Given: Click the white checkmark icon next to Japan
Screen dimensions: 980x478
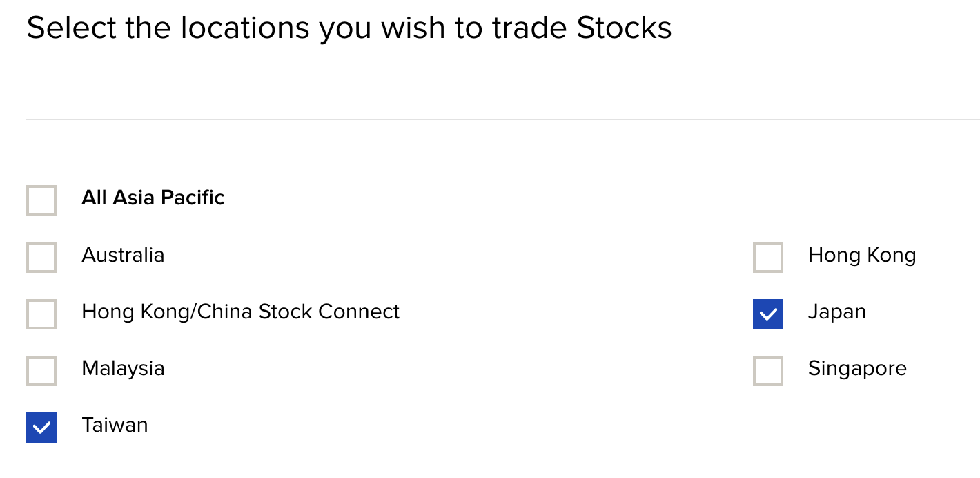Looking at the screenshot, I should pos(768,315).
